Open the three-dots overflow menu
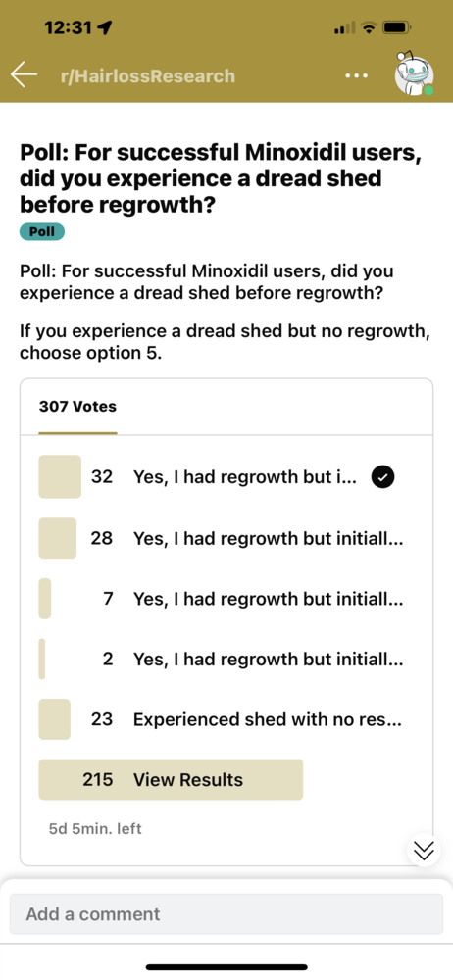453x980 pixels. click(x=357, y=76)
